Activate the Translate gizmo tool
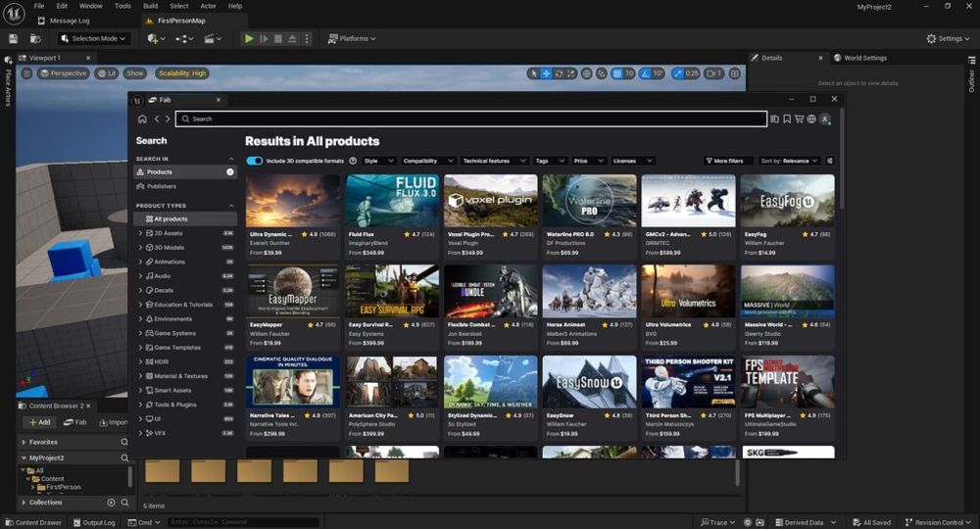 pyautogui.click(x=546, y=73)
